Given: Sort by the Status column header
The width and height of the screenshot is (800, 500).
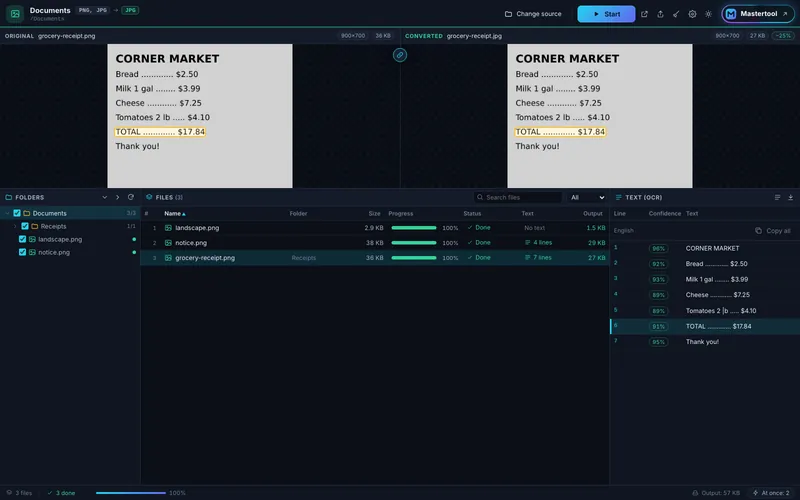Looking at the screenshot, I should pos(472,214).
